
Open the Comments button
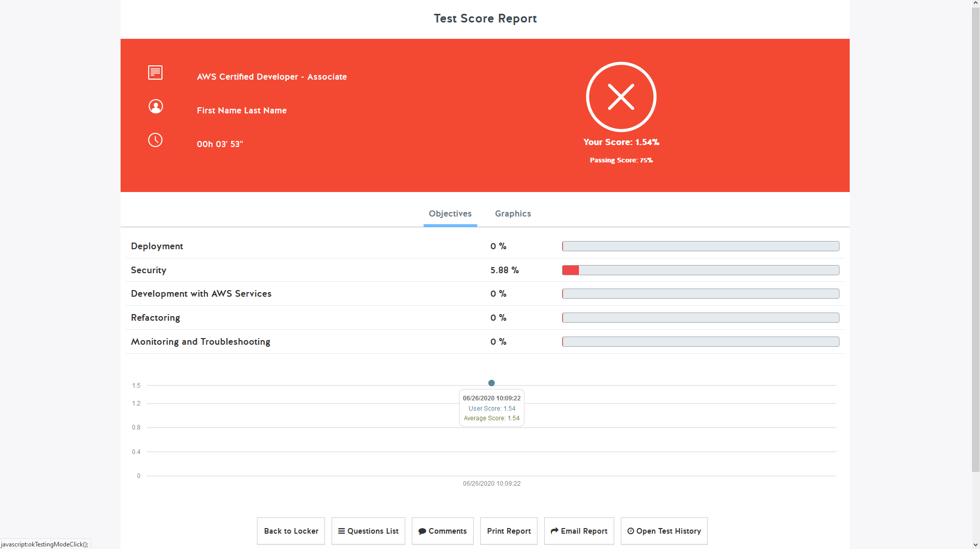click(x=442, y=531)
